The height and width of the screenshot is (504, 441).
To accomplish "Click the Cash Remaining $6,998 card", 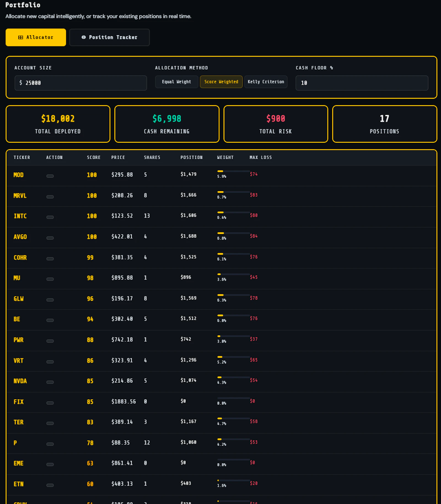I will 167,124.
